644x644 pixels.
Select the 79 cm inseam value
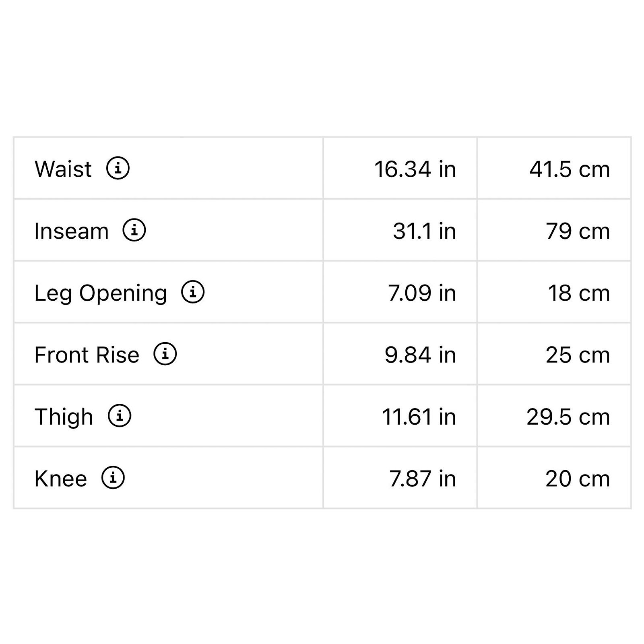point(578,231)
